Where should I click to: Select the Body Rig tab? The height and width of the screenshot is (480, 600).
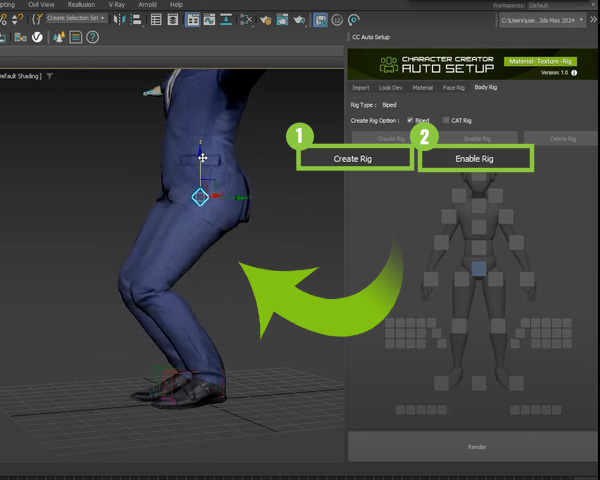(x=486, y=87)
